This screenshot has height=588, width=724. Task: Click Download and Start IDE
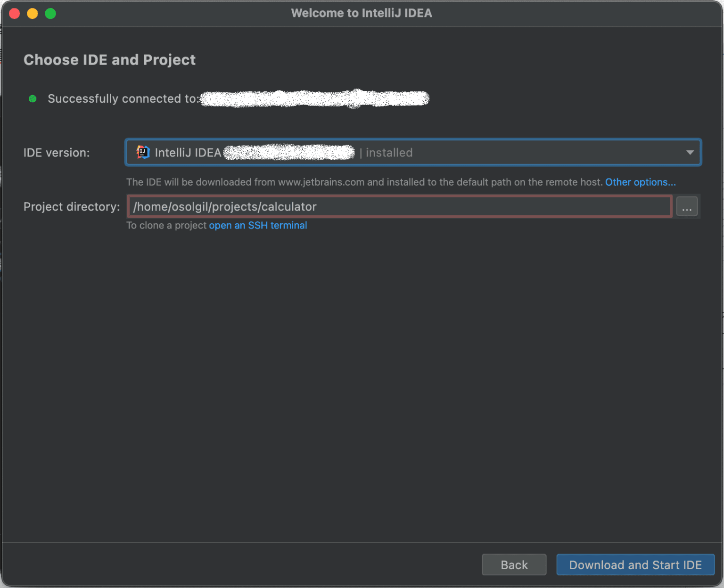tap(635, 564)
